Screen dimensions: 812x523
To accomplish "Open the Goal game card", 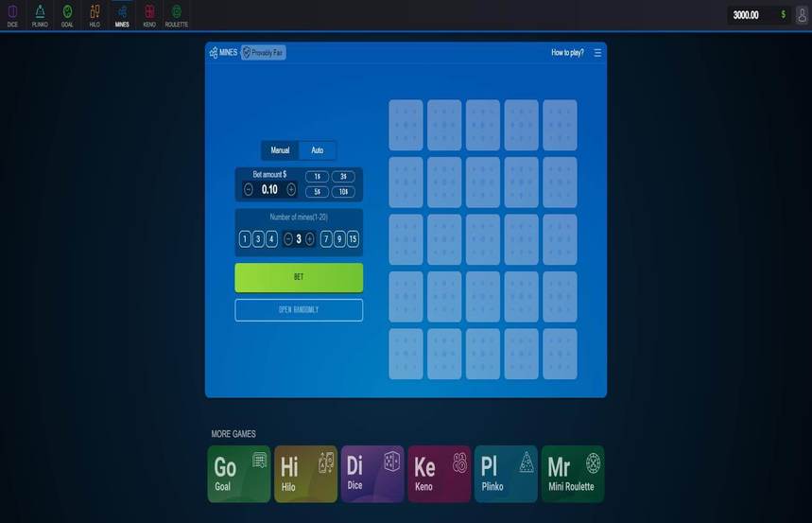I will tap(239, 474).
